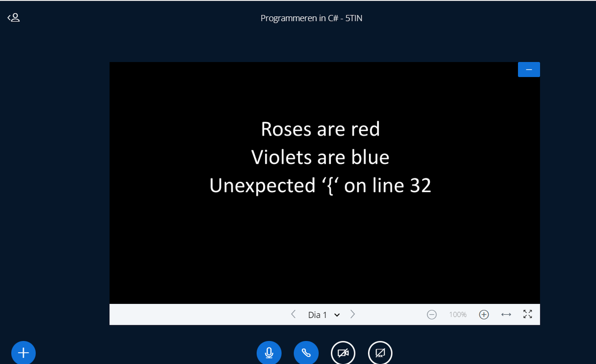Click the slide text Roses are red

tap(320, 129)
